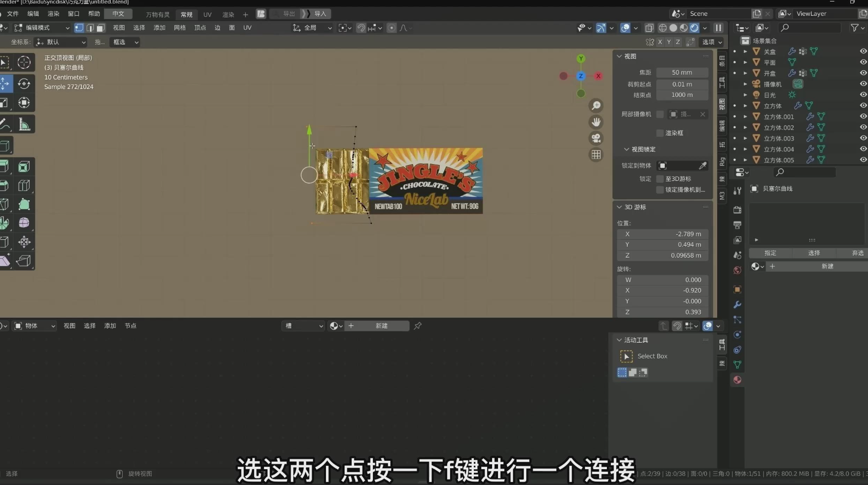
Task: Select the Rotate tool in the left toolbar
Action: 24,83
